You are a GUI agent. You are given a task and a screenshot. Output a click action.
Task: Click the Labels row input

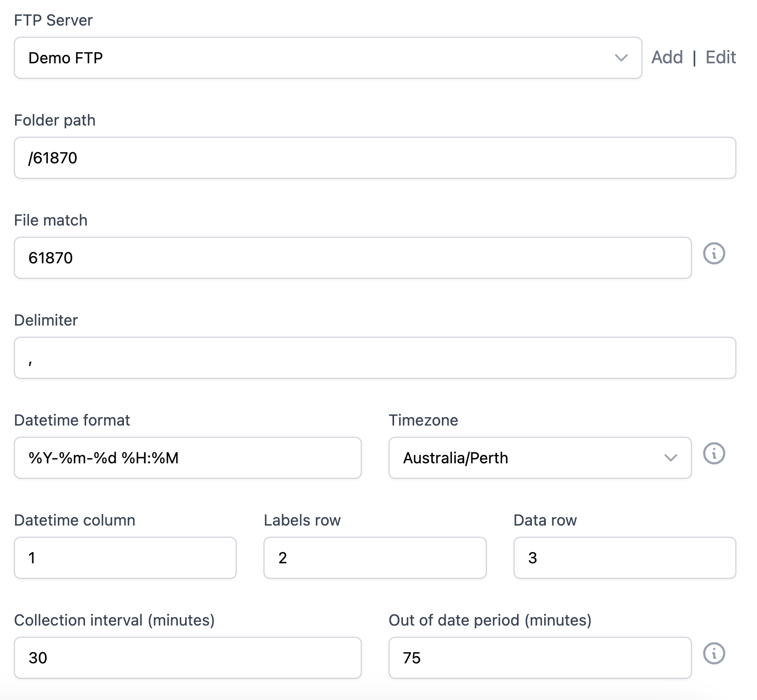coord(375,558)
